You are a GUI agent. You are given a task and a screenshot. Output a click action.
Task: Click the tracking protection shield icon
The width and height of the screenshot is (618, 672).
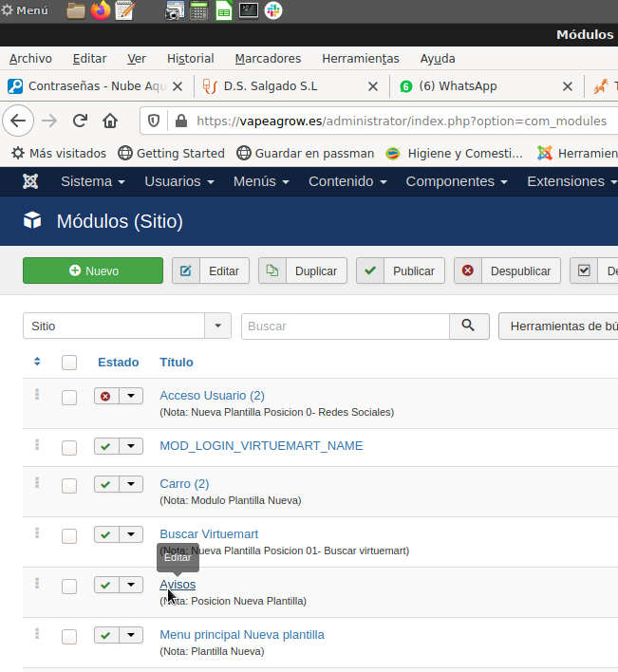(x=154, y=121)
